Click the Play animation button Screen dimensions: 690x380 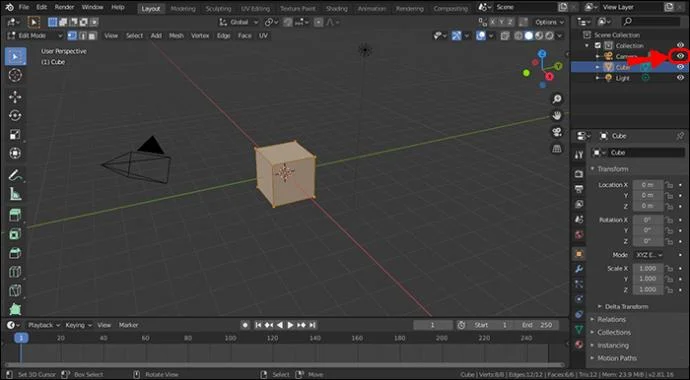point(290,325)
